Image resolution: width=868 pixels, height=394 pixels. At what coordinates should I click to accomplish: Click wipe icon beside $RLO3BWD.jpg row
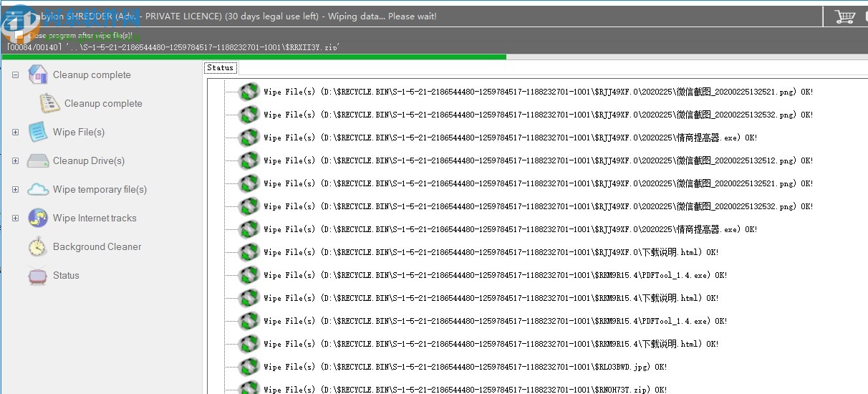coord(249,367)
